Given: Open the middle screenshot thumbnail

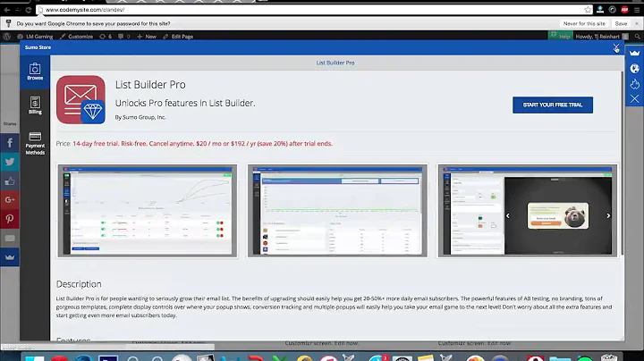Looking at the screenshot, I should pos(337,211).
